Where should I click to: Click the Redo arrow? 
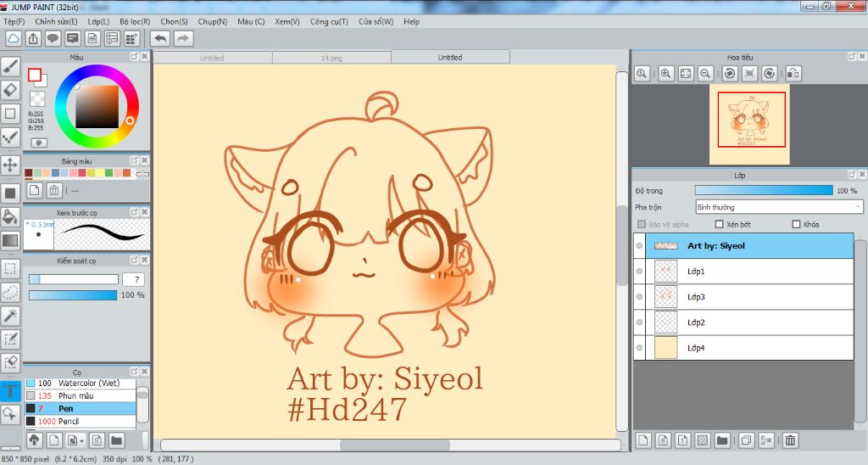(x=183, y=39)
